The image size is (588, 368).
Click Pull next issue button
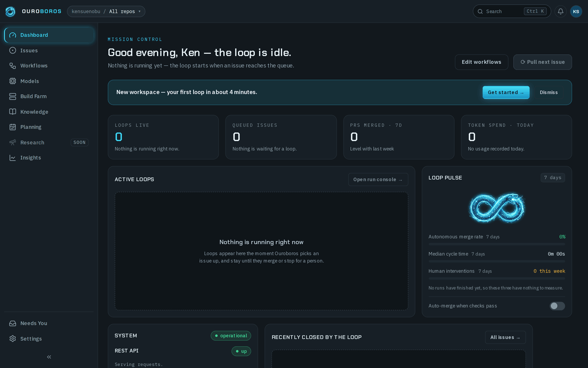coord(542,62)
